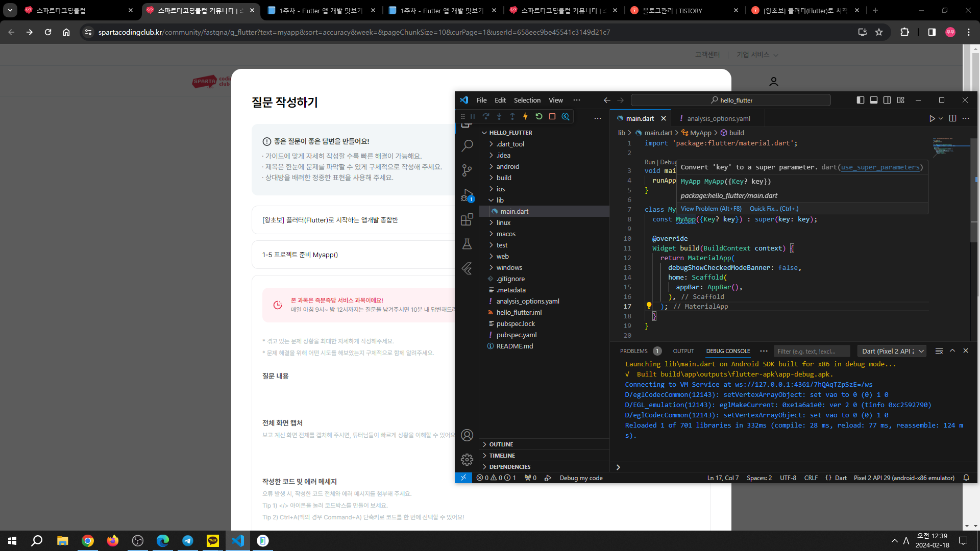
Task: Open the Extensions view in VS Code
Action: tap(467, 219)
